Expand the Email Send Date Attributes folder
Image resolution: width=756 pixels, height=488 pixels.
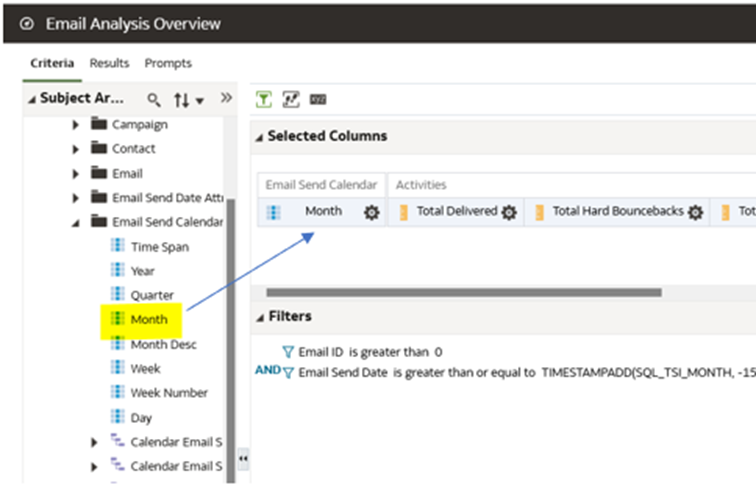pos(75,198)
